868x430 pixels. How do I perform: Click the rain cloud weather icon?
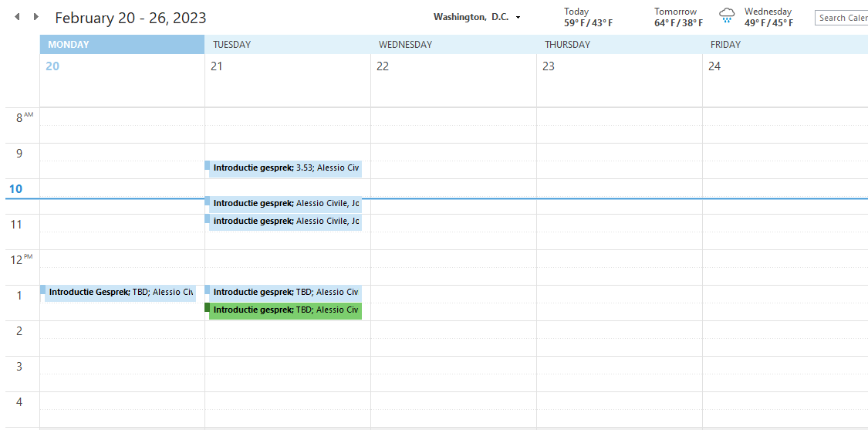(727, 16)
